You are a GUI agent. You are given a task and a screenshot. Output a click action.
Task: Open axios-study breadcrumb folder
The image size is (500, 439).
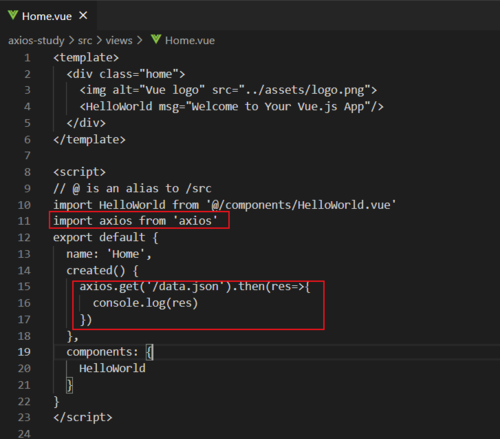pyautogui.click(x=36, y=40)
